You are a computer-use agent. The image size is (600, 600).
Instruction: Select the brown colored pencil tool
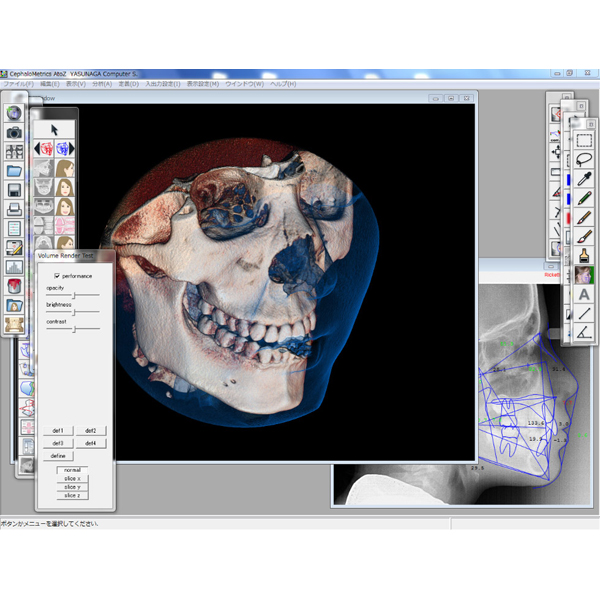tap(584, 217)
